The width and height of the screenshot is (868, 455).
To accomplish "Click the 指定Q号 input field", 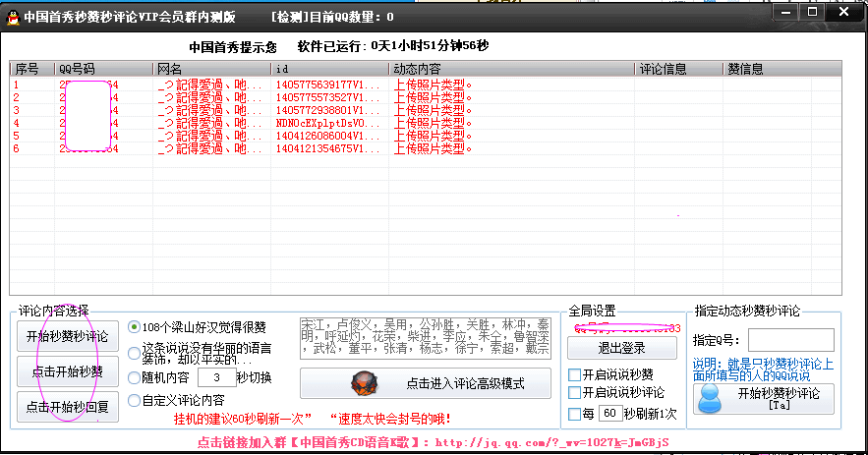I will [x=791, y=340].
